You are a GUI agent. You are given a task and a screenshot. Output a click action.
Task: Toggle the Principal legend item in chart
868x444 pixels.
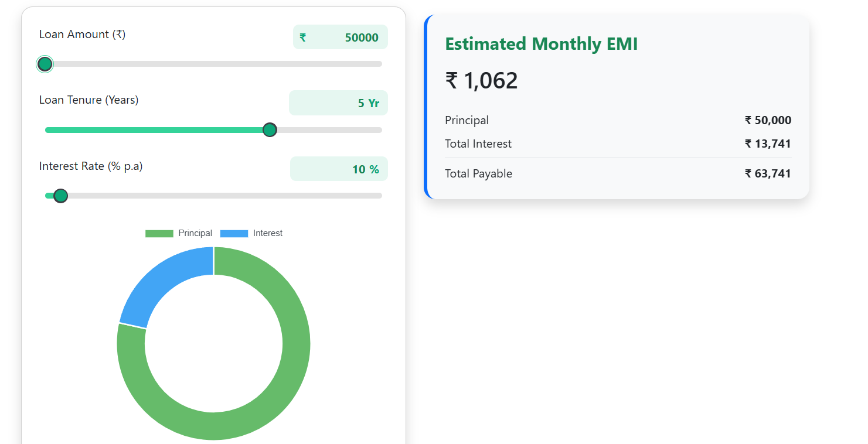179,233
